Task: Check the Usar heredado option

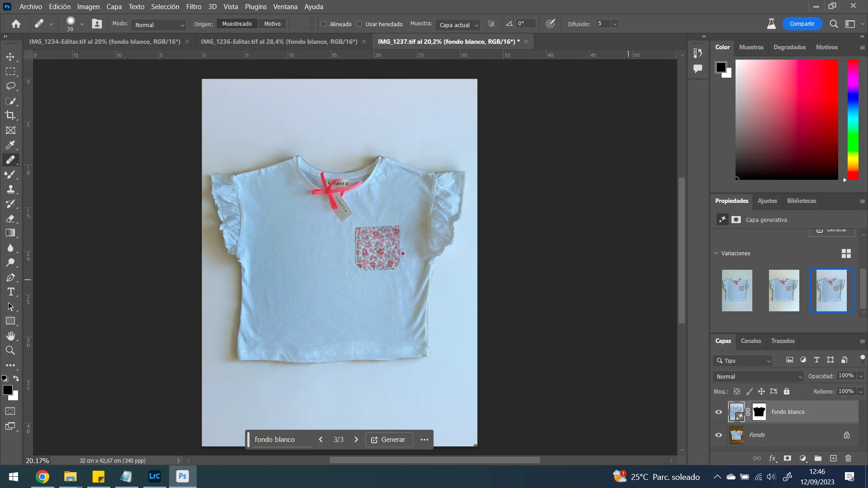Action: click(x=359, y=24)
